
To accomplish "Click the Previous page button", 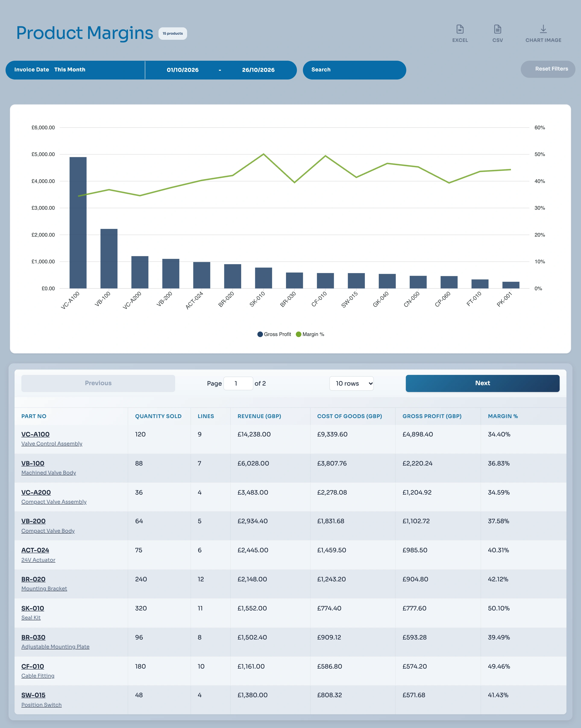I will (x=98, y=383).
